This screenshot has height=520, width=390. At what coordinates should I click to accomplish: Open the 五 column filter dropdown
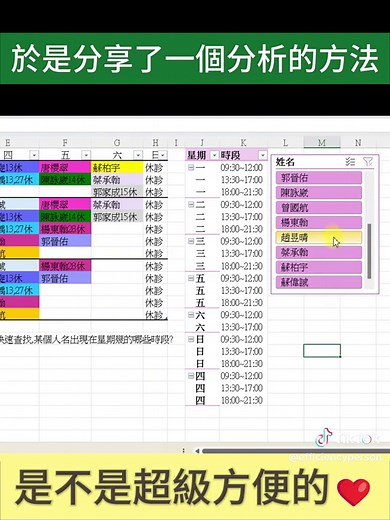point(86,155)
